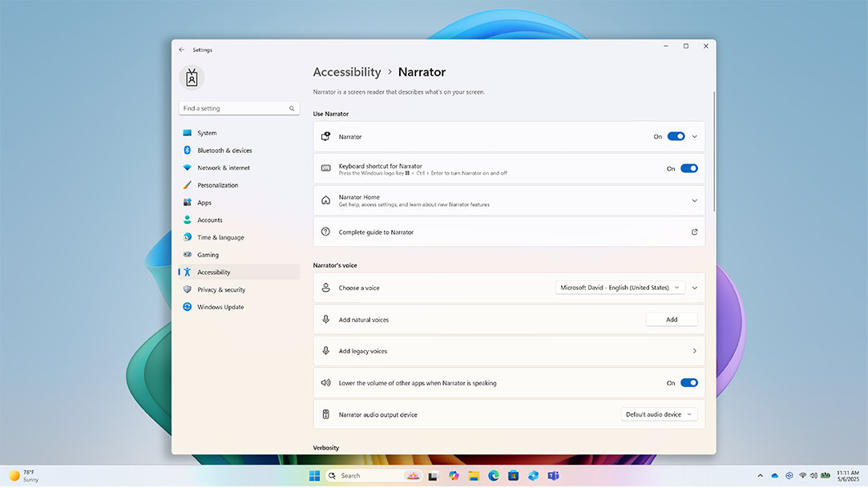Go to Bluetooth & devices settings

[239, 151]
